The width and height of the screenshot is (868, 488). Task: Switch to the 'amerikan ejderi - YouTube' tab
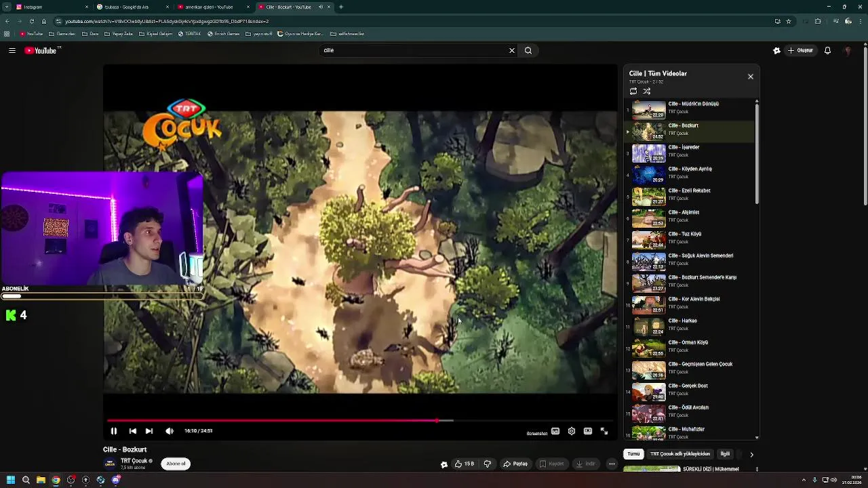pos(213,7)
